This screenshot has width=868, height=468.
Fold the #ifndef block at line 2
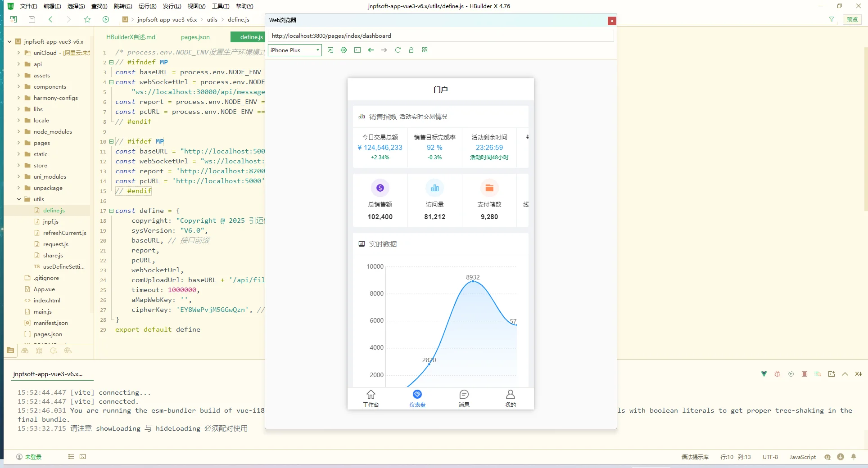111,62
